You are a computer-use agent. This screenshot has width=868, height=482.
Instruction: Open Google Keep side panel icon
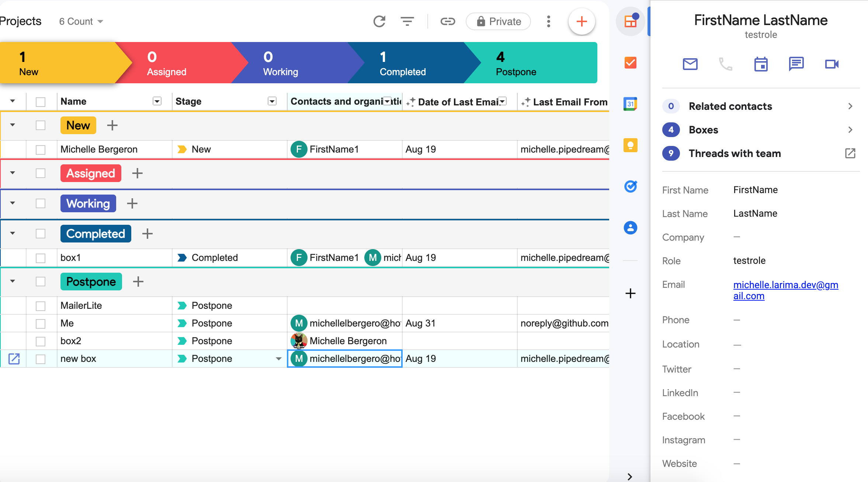631,145
